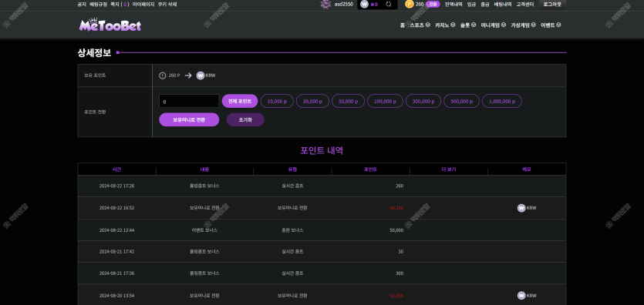Viewport: 644px width, 305px height.
Task: Open 고객센터 link
Action: [x=525, y=5]
